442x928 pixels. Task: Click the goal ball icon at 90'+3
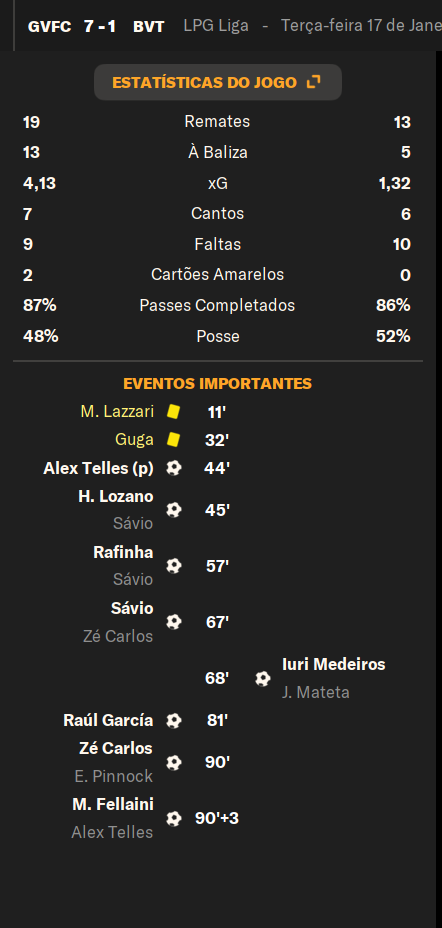pos(173,819)
